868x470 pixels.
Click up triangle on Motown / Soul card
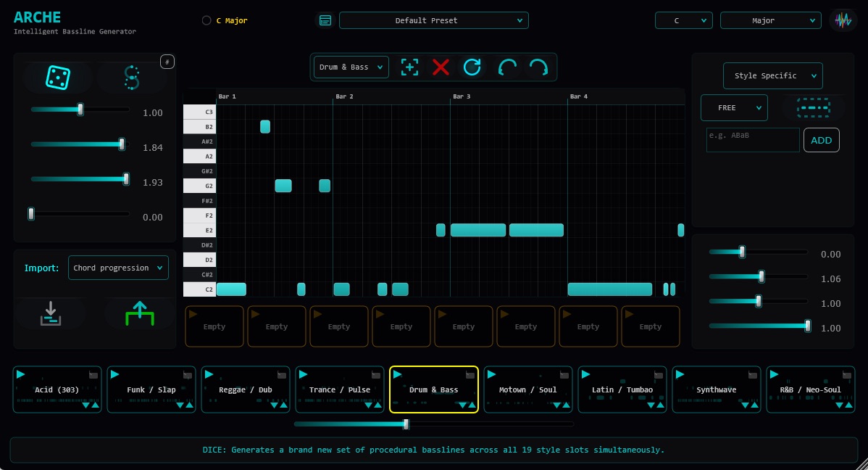[566, 405]
